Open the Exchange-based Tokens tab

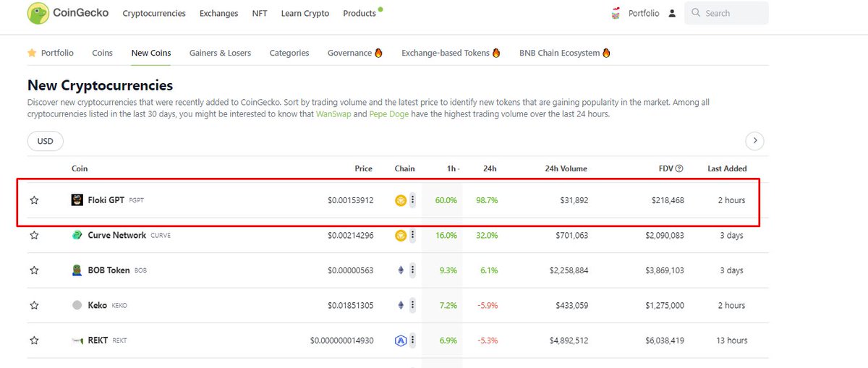(451, 53)
